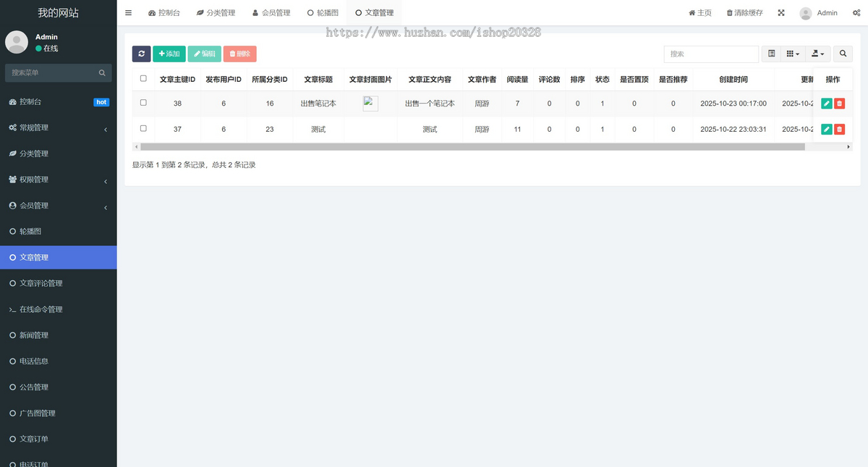Expand 会员管理 sidebar menu
Screen dimensions: 868x467
pyautogui.click(x=58, y=206)
